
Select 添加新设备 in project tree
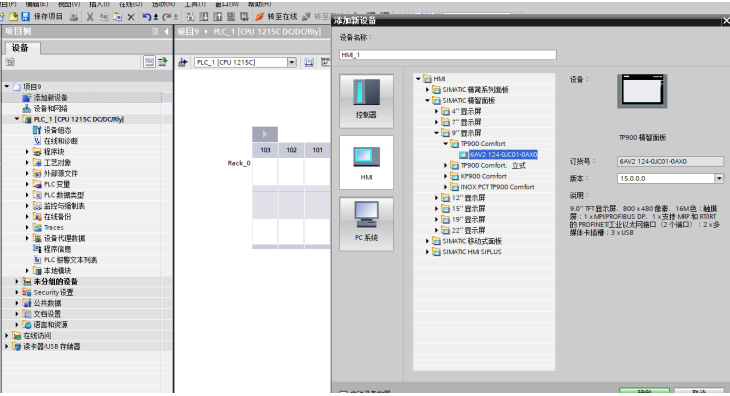pos(50,98)
